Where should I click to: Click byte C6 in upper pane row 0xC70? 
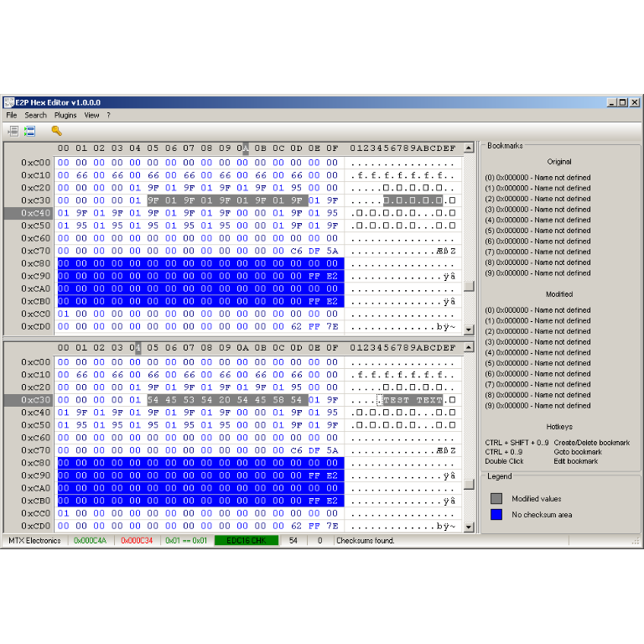(x=297, y=251)
